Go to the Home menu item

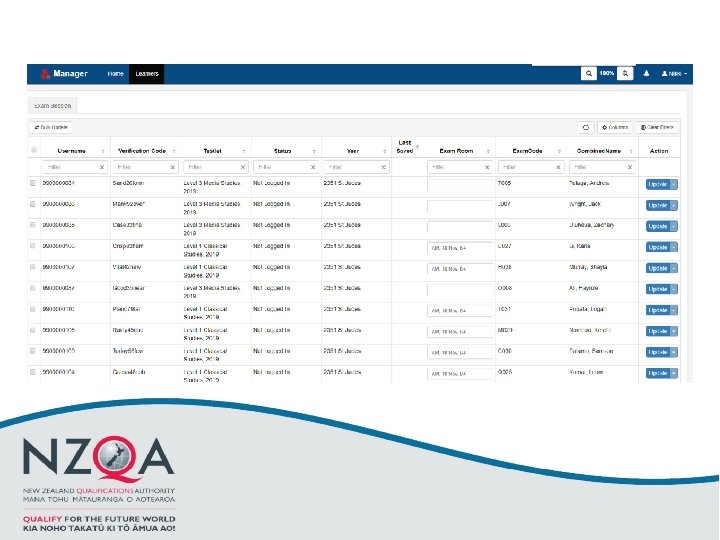pyautogui.click(x=115, y=73)
